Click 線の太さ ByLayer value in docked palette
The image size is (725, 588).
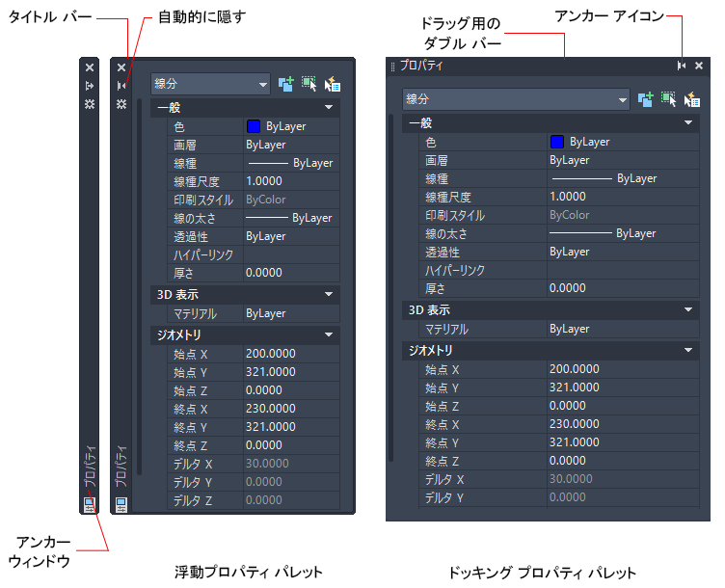pyautogui.click(x=623, y=233)
